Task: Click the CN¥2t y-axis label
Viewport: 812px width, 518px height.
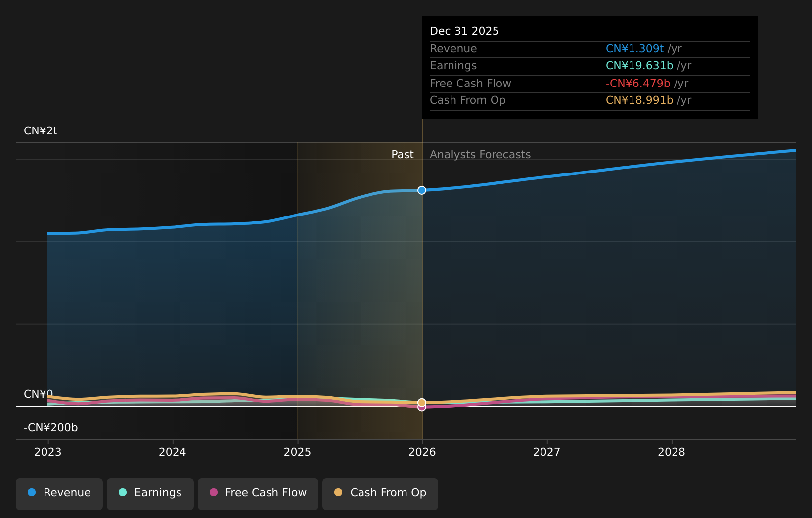Action: (x=41, y=131)
